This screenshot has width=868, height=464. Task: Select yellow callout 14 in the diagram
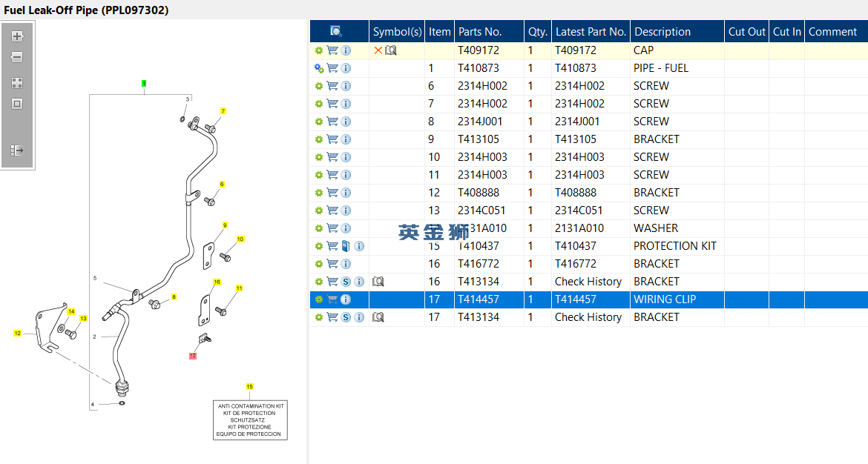pos(71,312)
